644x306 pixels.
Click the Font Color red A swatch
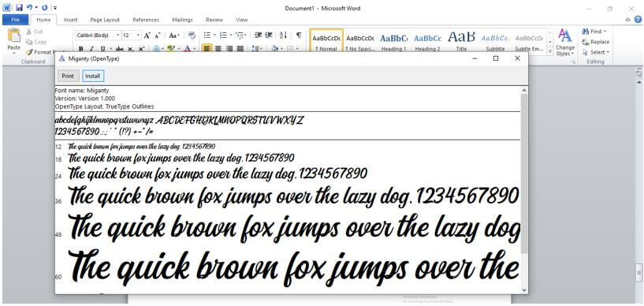pos(188,49)
